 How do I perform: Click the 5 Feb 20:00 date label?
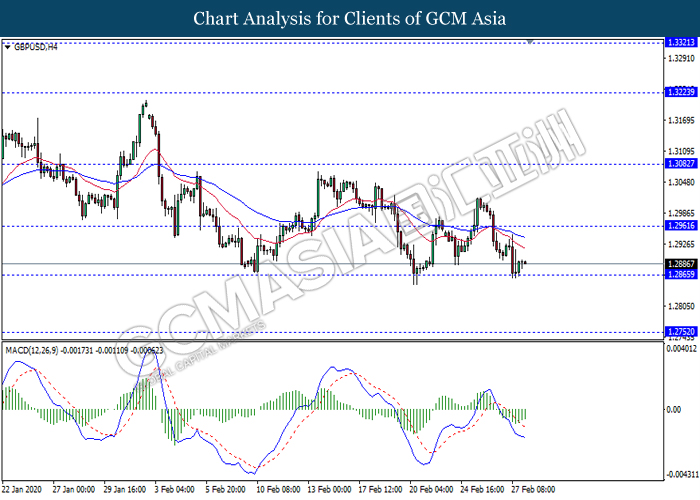pos(225,489)
